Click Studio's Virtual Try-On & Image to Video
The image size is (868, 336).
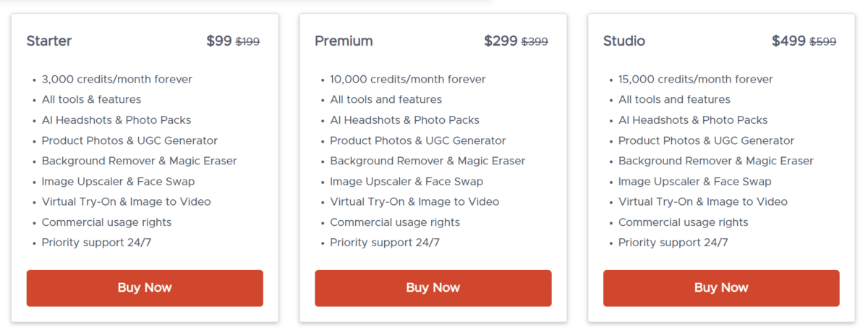(702, 202)
